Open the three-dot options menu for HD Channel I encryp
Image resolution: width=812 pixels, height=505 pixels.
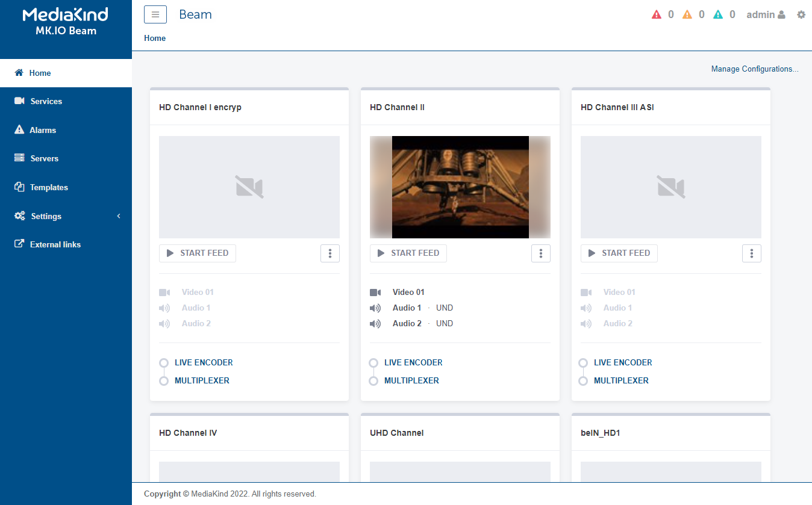[x=330, y=253]
